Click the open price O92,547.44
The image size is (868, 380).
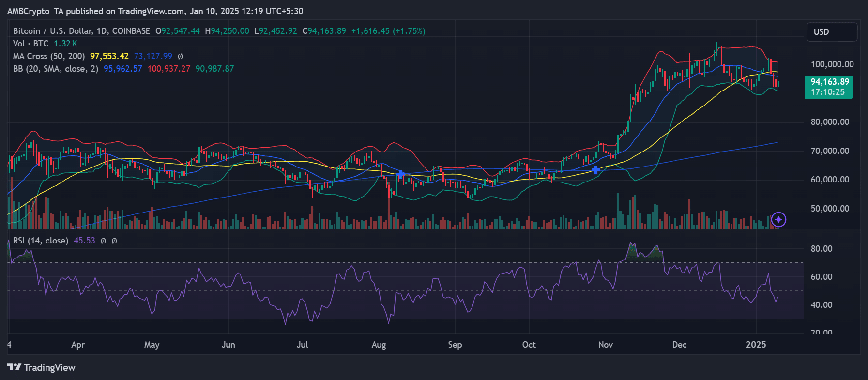(x=178, y=31)
